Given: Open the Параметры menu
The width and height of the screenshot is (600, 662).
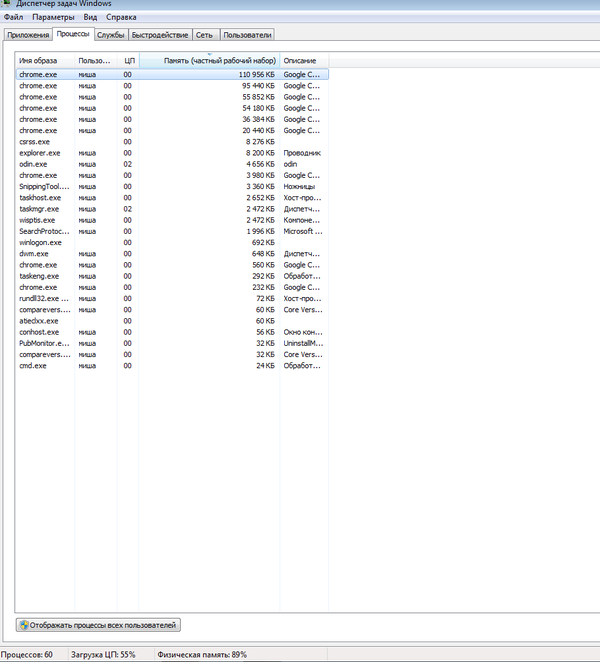Looking at the screenshot, I should point(51,18).
